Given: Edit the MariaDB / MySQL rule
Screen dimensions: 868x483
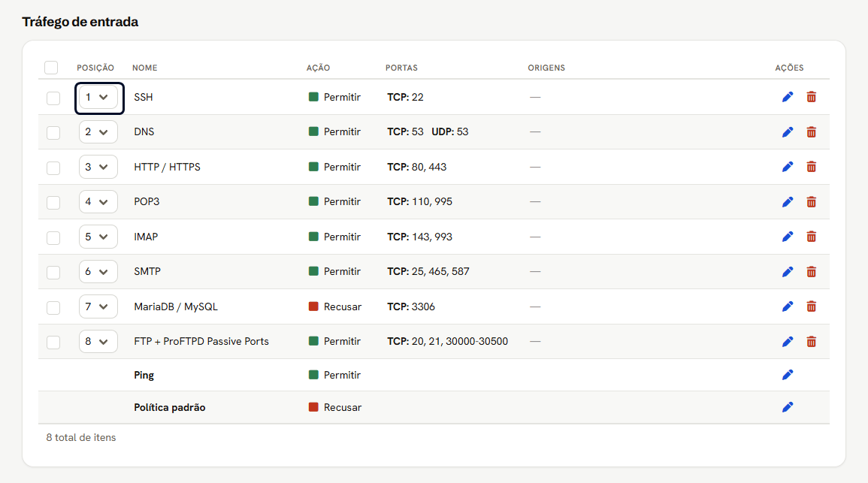Looking at the screenshot, I should click(x=788, y=306).
